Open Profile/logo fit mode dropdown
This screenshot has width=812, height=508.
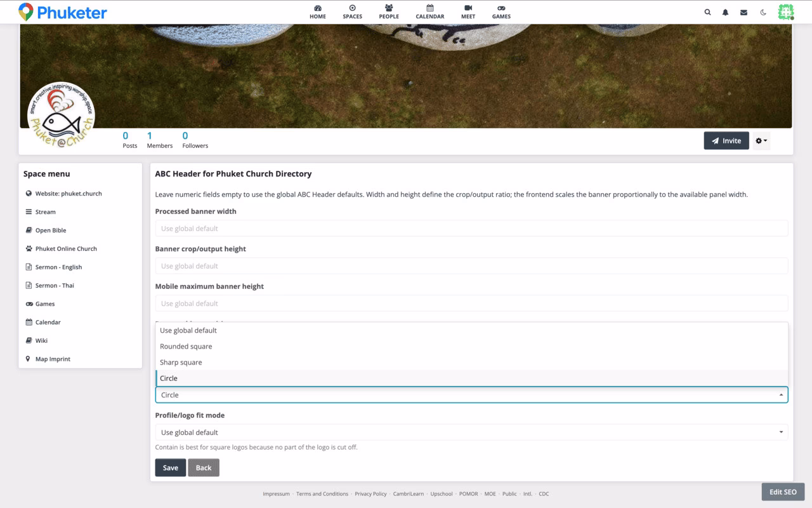(471, 432)
